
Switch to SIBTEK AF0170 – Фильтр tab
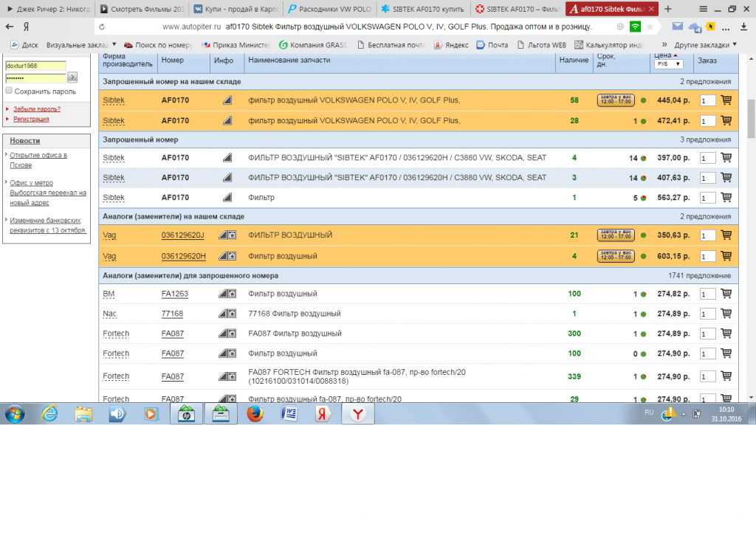[x=518, y=9]
